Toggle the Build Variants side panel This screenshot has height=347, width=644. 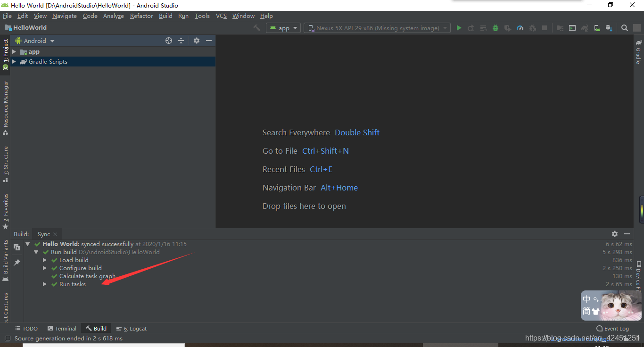[x=5, y=260]
